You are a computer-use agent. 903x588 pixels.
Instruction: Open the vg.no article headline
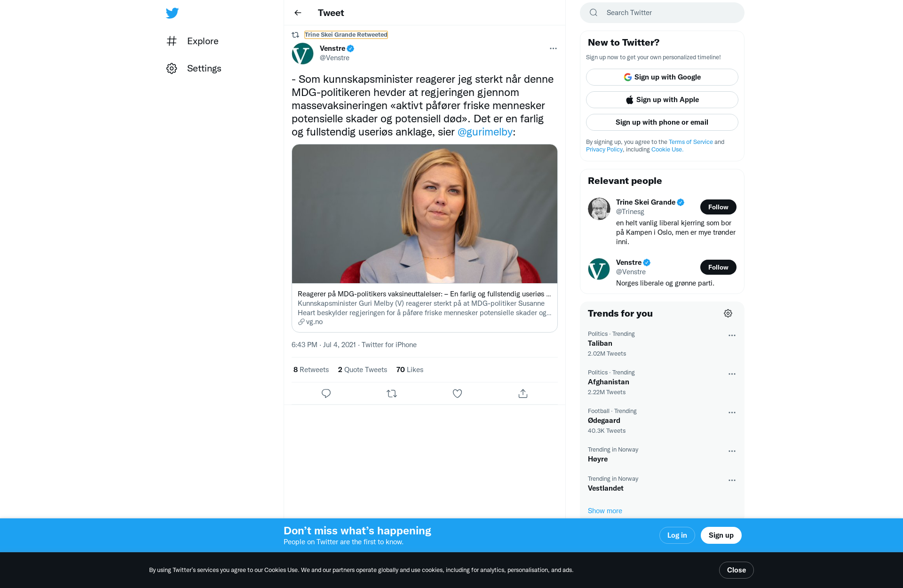tap(424, 294)
